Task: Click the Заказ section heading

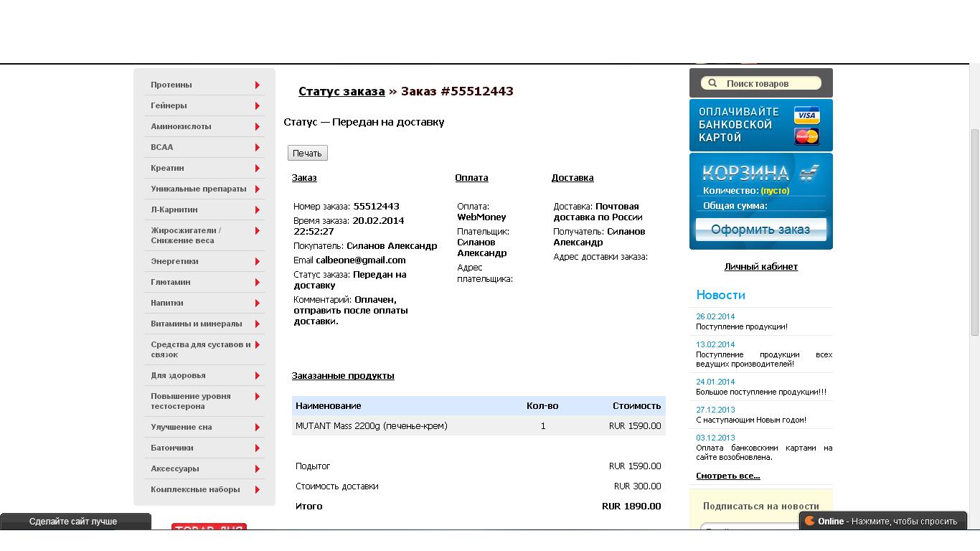Action: (x=304, y=178)
